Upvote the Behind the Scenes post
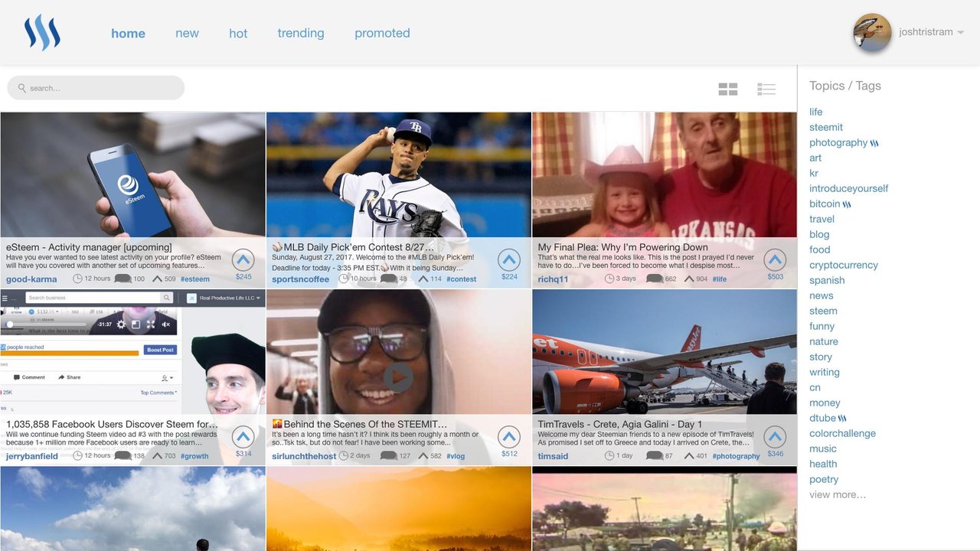This screenshot has width=980, height=551. [x=509, y=437]
